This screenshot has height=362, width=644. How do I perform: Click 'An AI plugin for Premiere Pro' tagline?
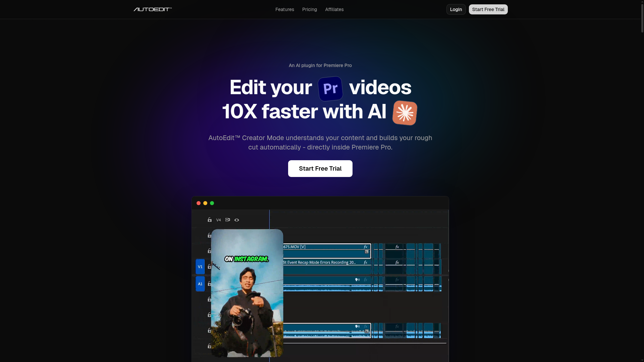[x=320, y=65]
